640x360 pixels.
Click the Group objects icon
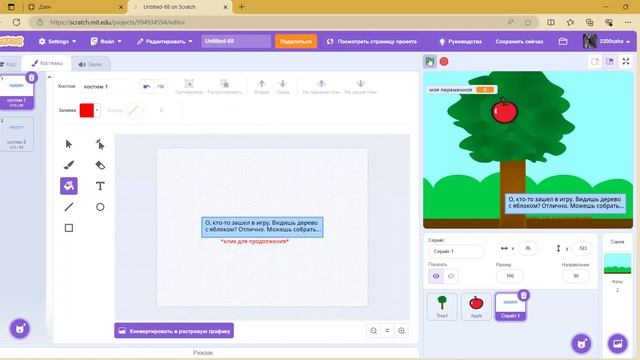tap(189, 87)
